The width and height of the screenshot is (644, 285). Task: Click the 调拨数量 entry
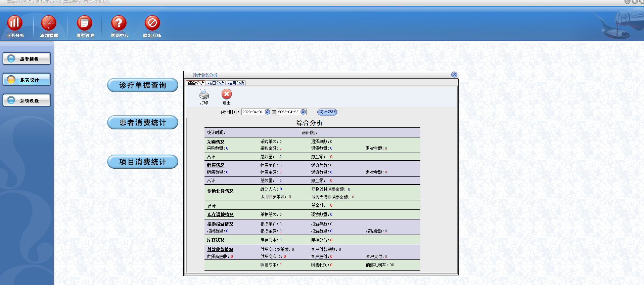322,215
